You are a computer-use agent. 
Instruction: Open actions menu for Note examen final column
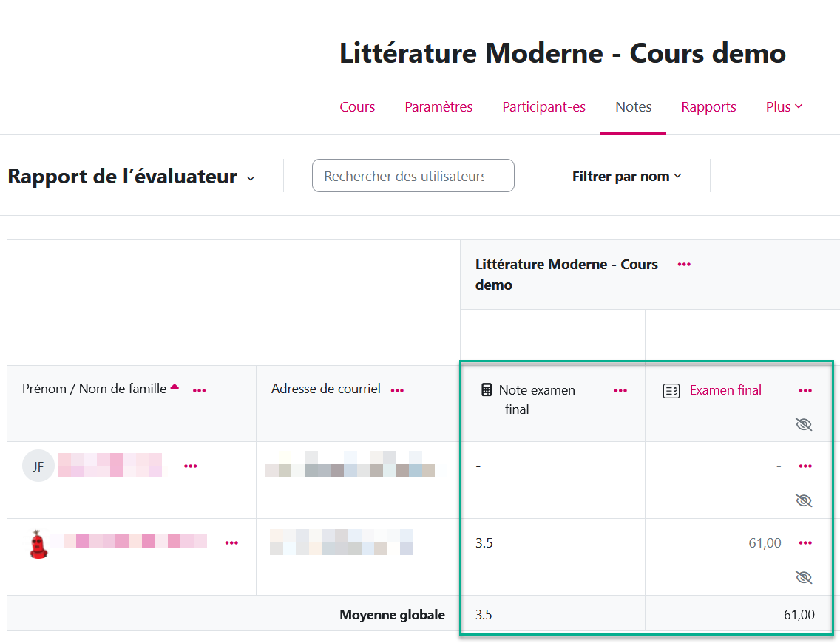point(620,390)
